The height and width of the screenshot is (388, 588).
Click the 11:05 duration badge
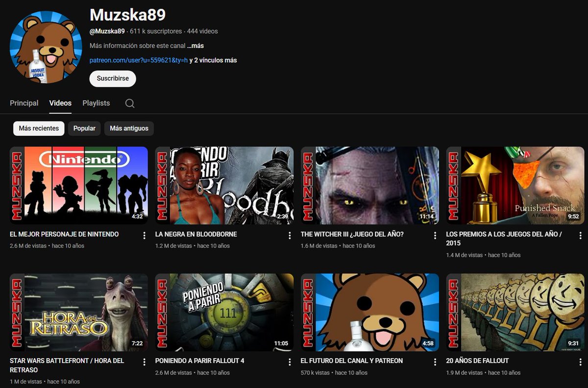click(x=281, y=343)
